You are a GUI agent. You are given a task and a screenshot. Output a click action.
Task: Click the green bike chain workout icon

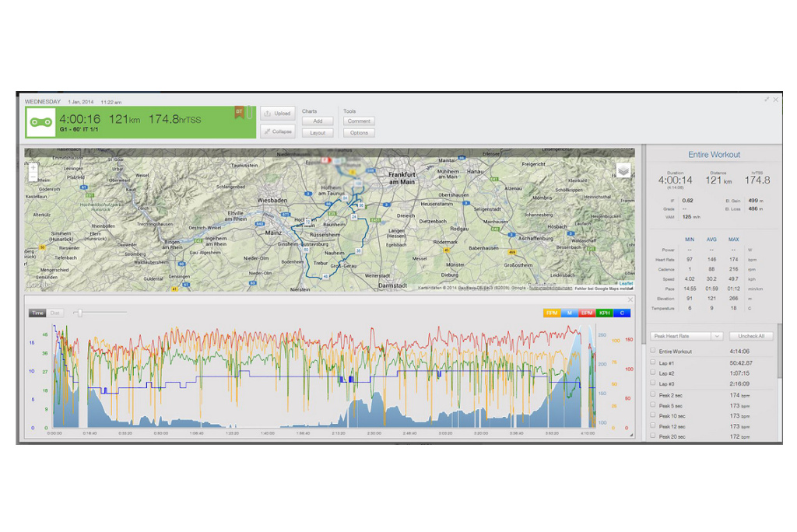(40, 122)
